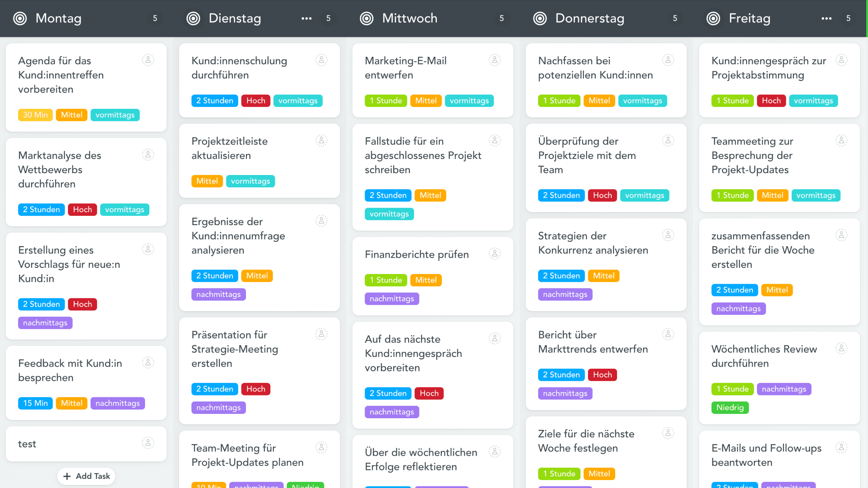Click the red Hoch tag on Präsentation card

[256, 389]
